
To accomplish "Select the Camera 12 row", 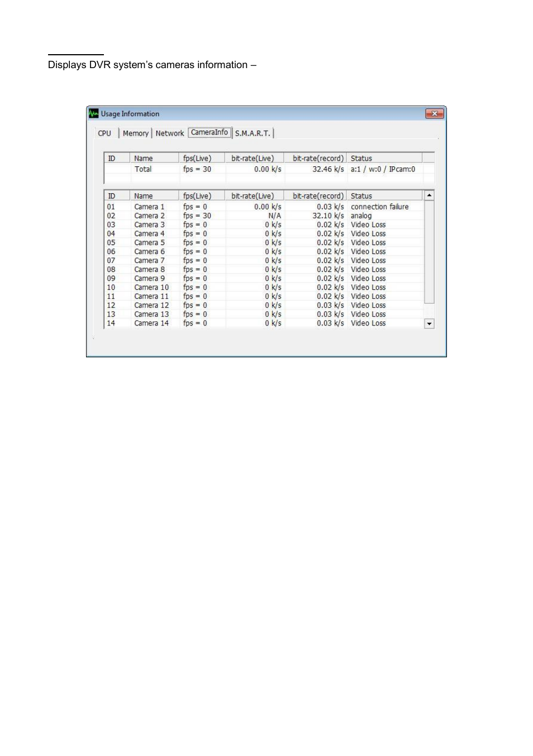I will (264, 305).
